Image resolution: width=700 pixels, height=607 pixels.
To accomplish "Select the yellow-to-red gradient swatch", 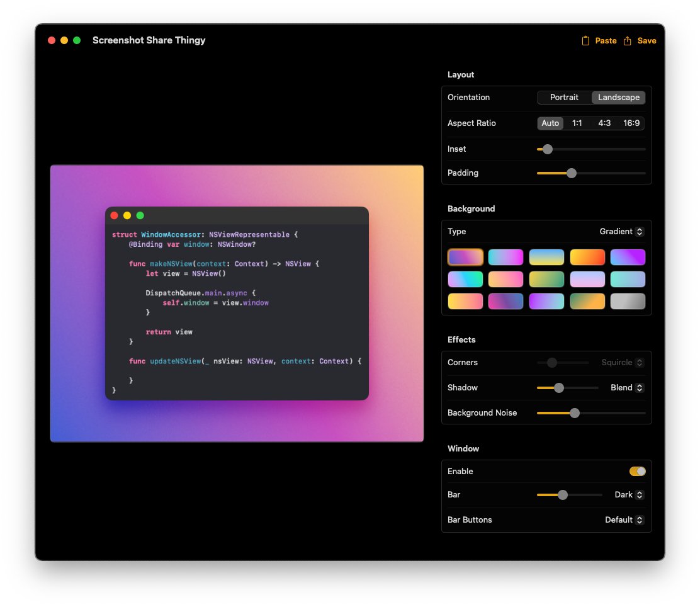I will [x=587, y=258].
